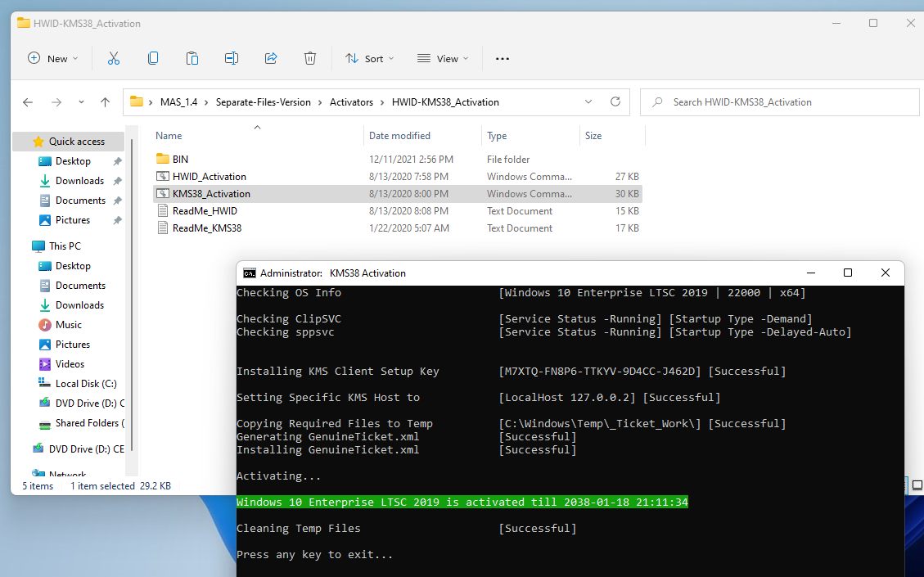This screenshot has height=577, width=924.
Task: Click the Paste clipboard icon
Action: coord(192,58)
